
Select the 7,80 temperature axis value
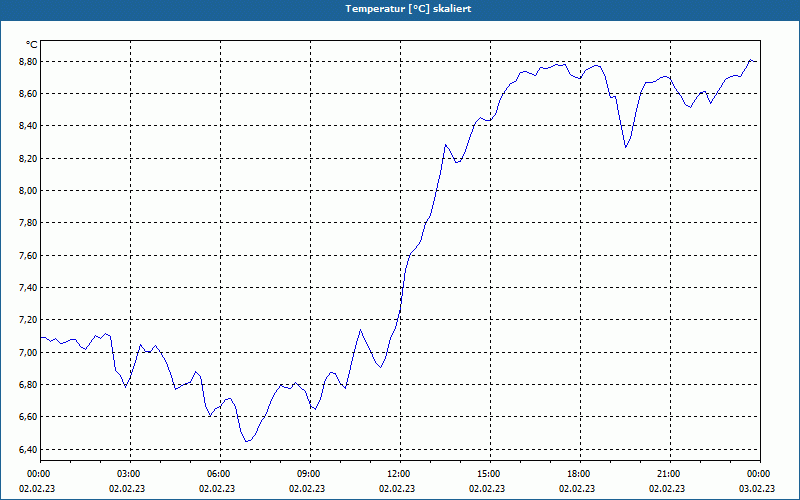tap(28, 222)
